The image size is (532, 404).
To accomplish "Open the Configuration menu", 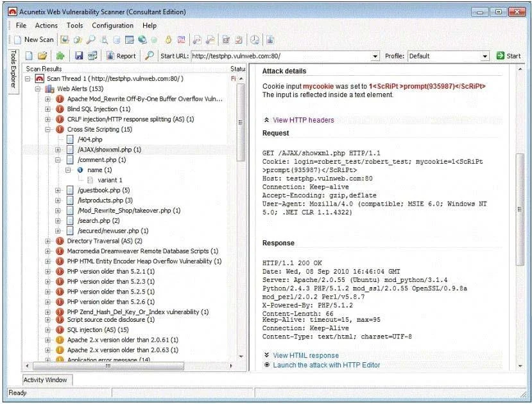I will 113,26.
